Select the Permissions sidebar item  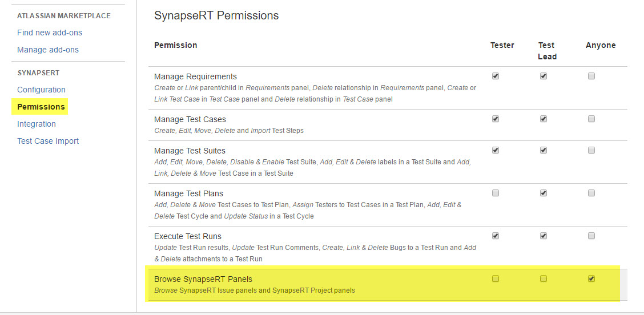(x=41, y=107)
